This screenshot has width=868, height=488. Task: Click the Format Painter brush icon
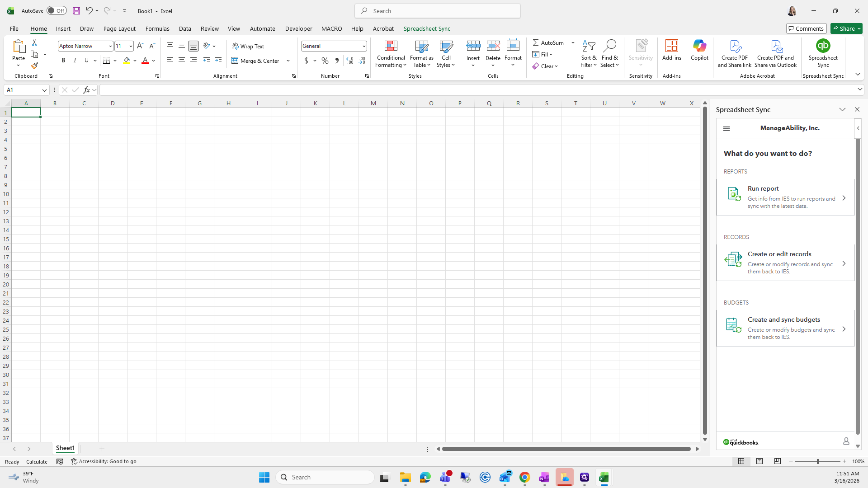click(x=34, y=66)
